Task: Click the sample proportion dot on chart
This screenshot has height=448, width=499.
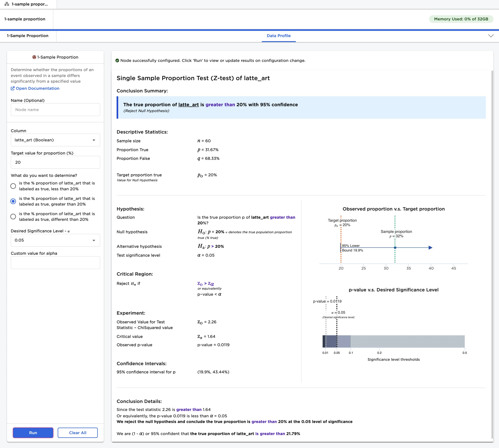Action: click(x=395, y=248)
